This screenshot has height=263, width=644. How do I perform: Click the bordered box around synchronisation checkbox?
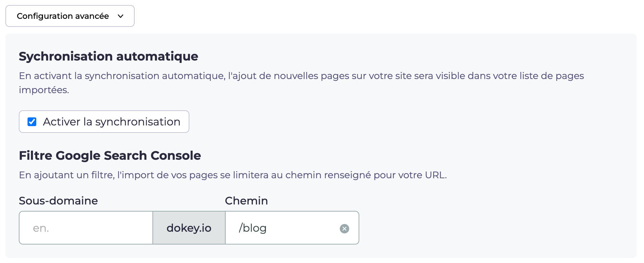coord(104,121)
